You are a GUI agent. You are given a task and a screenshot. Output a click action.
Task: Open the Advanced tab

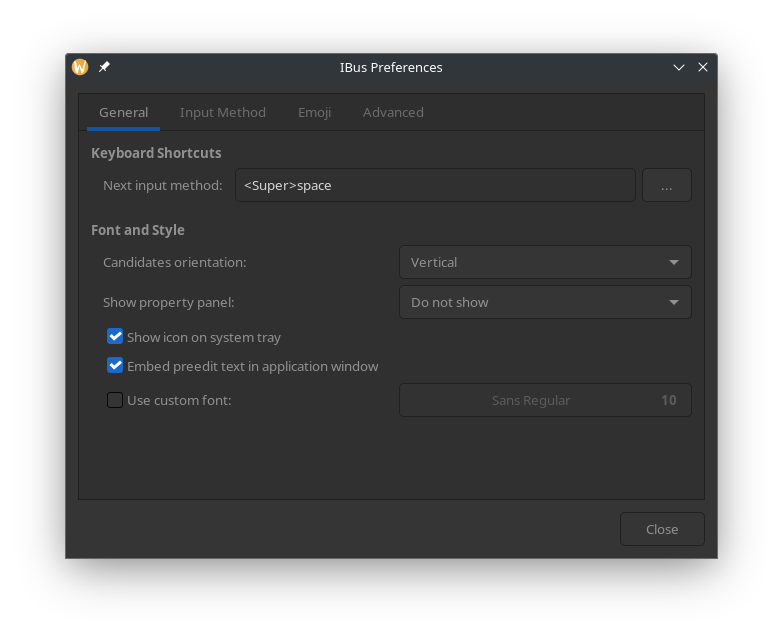393,113
